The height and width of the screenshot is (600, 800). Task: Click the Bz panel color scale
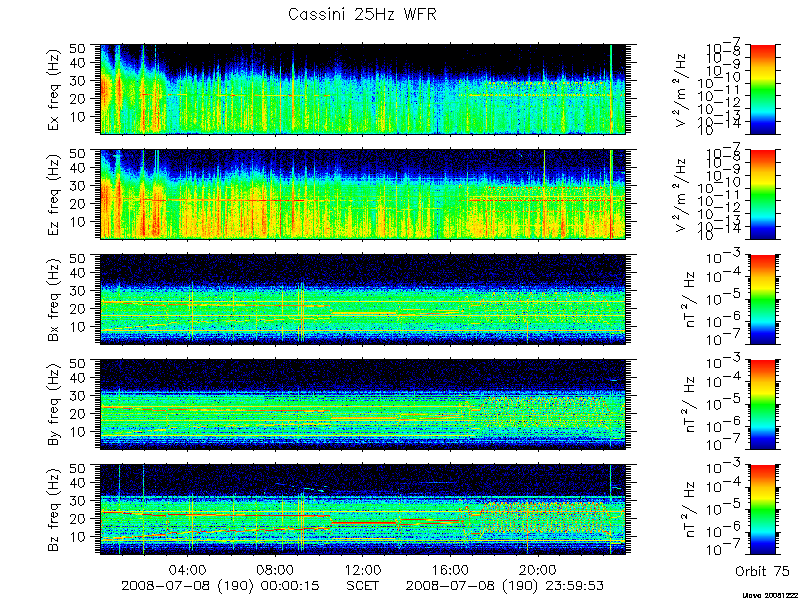pos(762,509)
